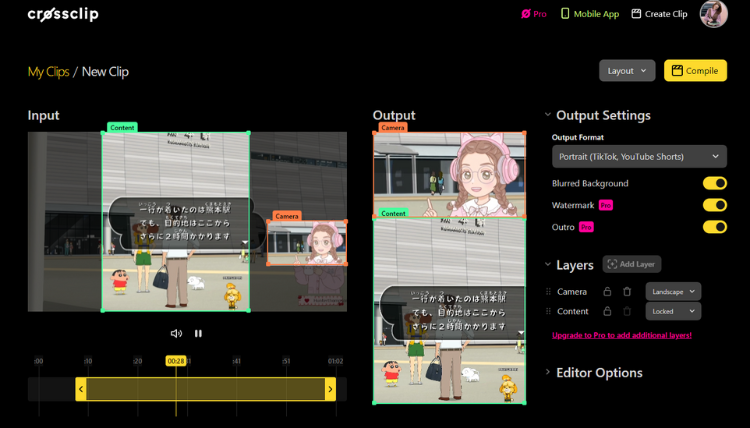Click the Camera layer name

point(572,292)
